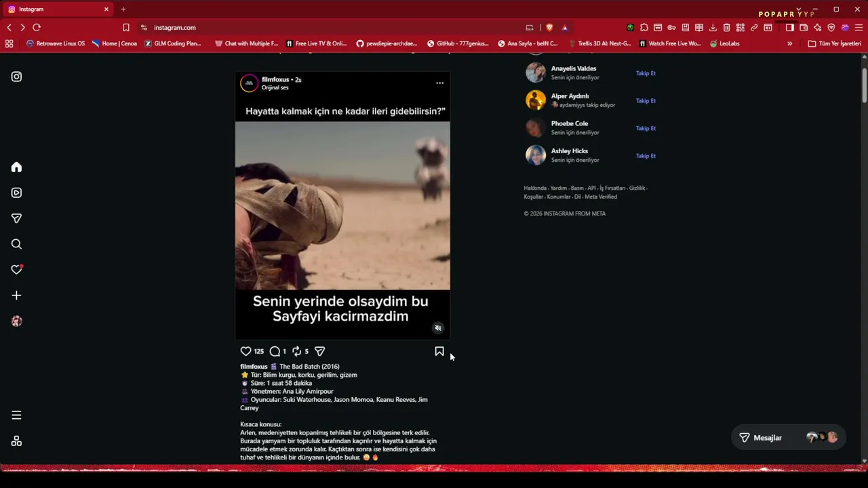Open filmfoxus username in post header
The width and height of the screenshot is (868, 488).
(275, 79)
